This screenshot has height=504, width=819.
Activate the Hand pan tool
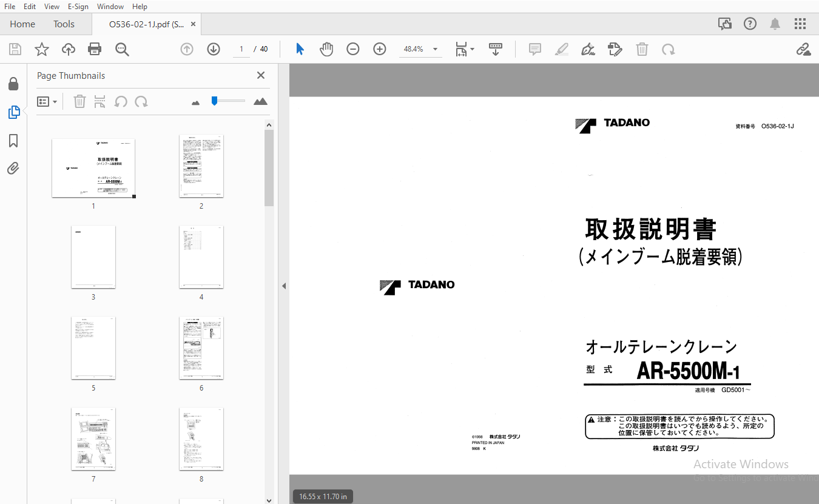pos(326,49)
